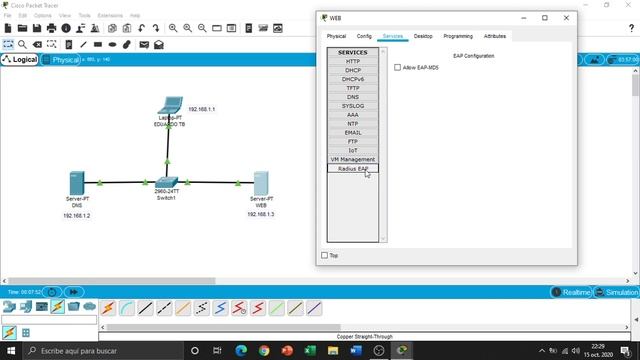This screenshot has height=360, width=640.
Task: Select the Draw Rectangle tool
Action: click(x=98, y=44)
